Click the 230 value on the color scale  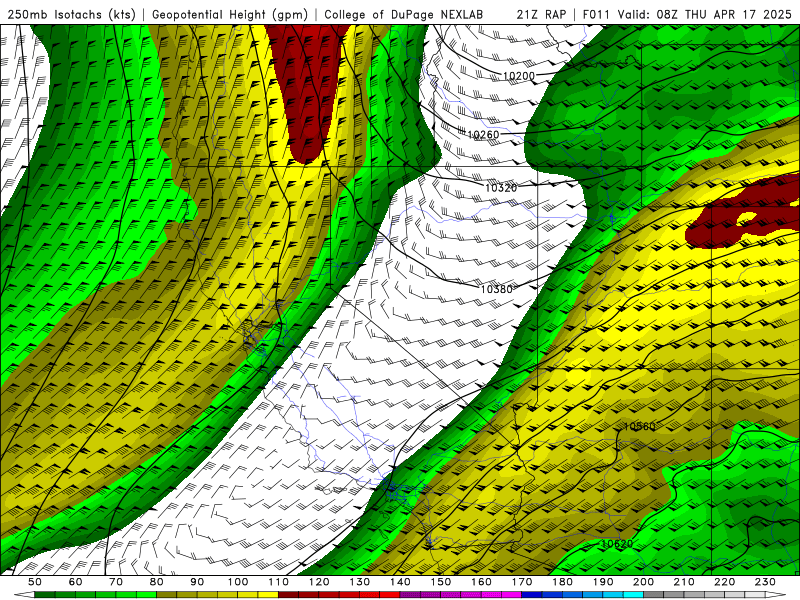coord(765,582)
